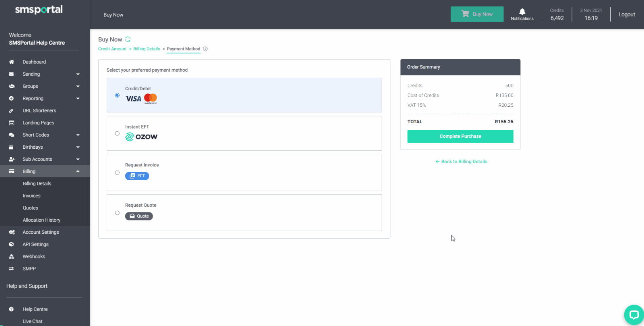Open the Dashboard menu item
The width and height of the screenshot is (644, 326).
[x=34, y=62]
